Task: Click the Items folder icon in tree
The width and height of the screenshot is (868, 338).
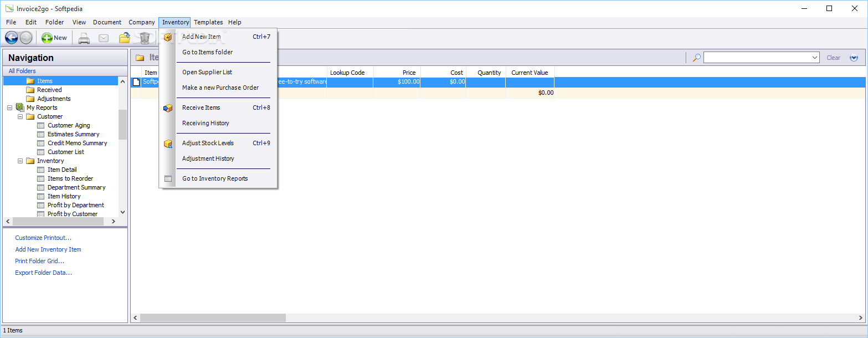Action: coord(30,81)
